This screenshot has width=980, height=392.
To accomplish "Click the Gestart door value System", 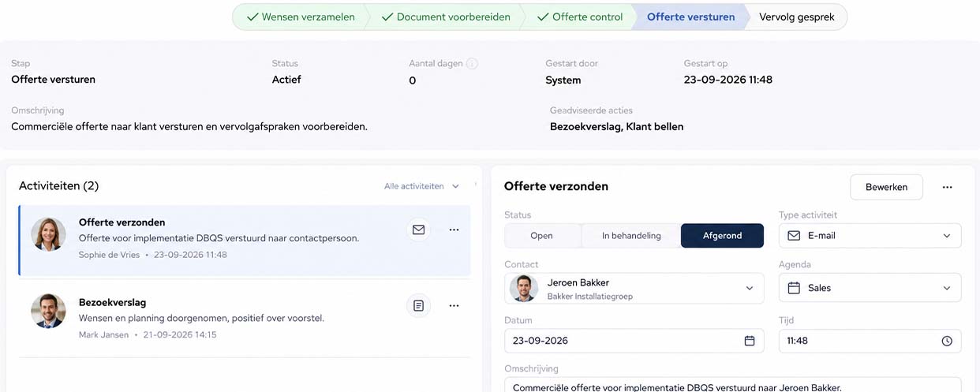I will point(563,80).
